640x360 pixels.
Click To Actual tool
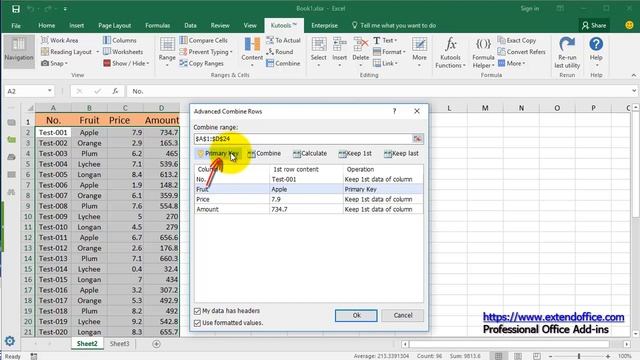coord(283,40)
